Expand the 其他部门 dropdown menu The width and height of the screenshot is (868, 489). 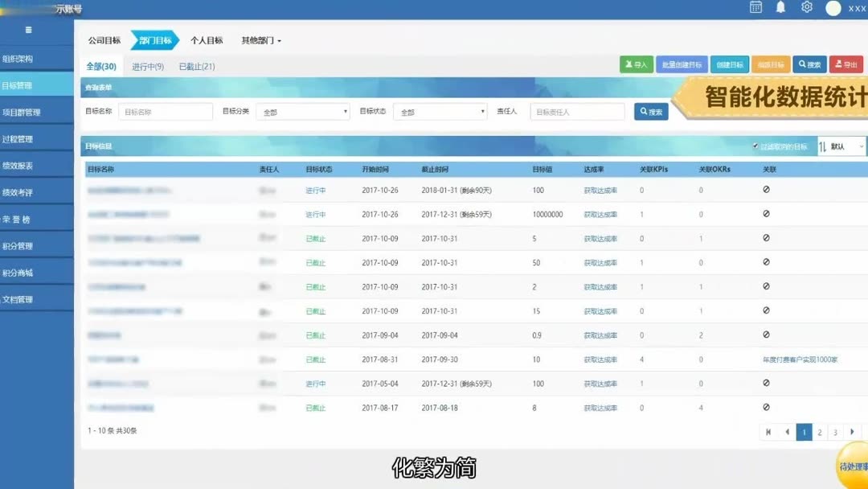click(258, 39)
